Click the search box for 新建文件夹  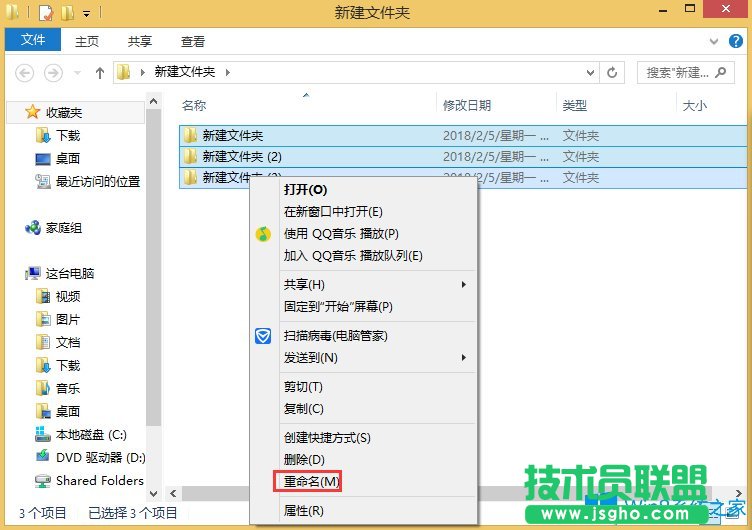click(x=685, y=72)
